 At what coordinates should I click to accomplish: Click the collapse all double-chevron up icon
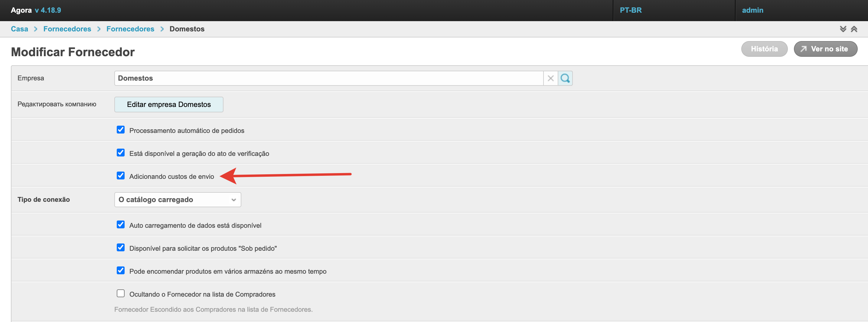click(x=854, y=29)
